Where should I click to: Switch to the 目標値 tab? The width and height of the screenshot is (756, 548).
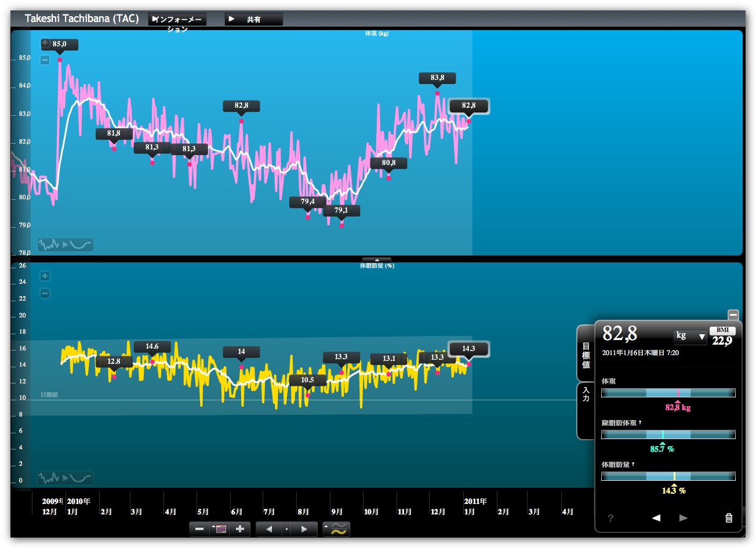(x=586, y=355)
